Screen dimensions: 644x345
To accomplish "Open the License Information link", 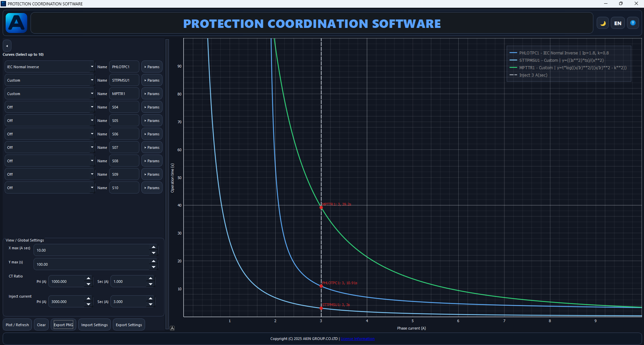I will pos(358,339).
